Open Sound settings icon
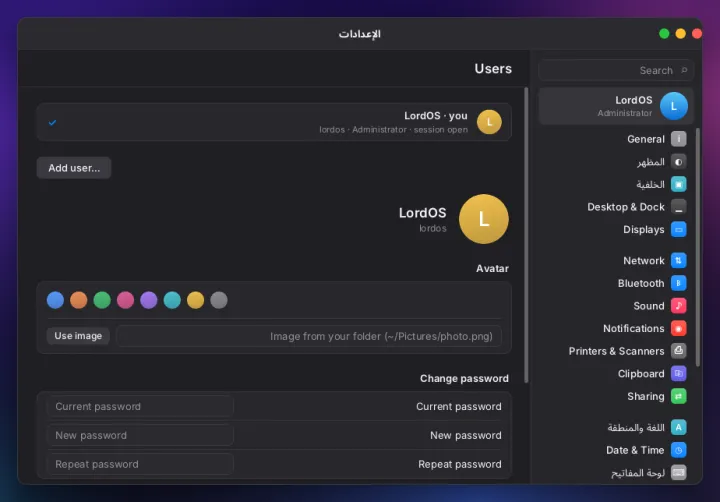The width and height of the screenshot is (720, 502). click(678, 305)
